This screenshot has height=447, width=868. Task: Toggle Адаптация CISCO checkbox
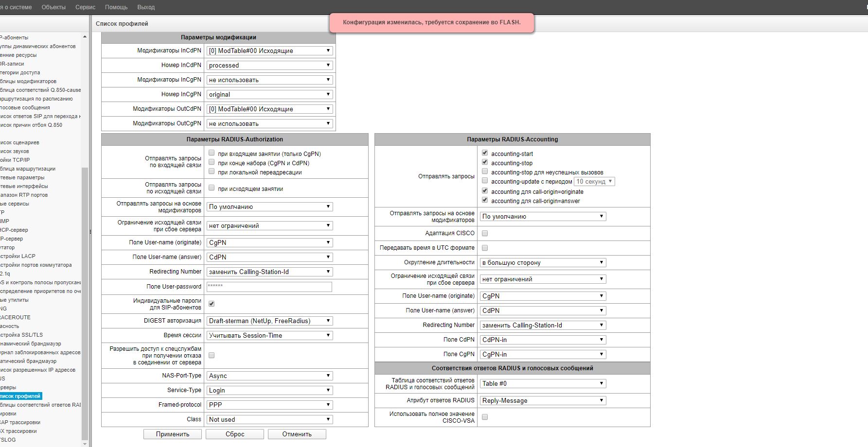click(485, 233)
